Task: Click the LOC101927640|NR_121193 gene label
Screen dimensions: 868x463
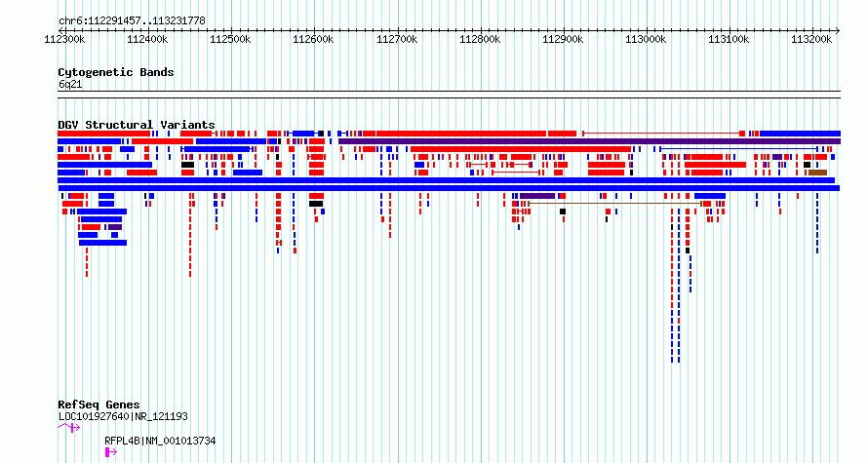Action: tap(123, 416)
